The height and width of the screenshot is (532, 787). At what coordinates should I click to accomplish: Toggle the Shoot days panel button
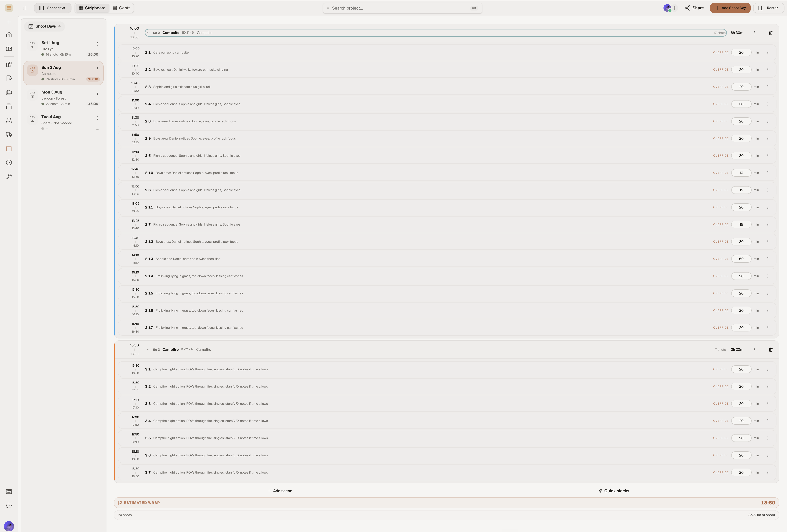[52, 8]
